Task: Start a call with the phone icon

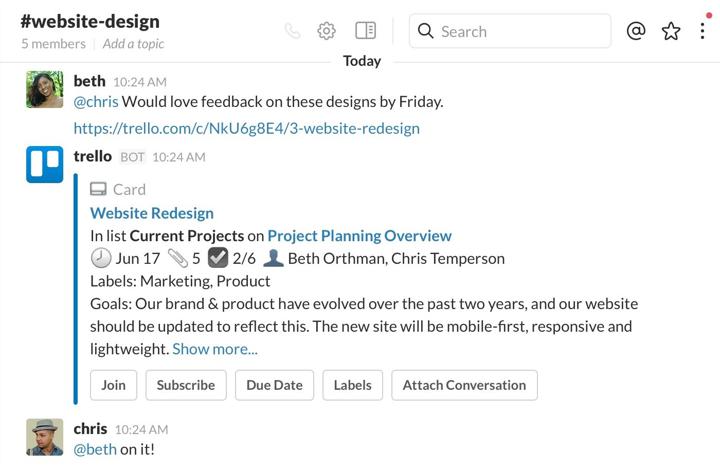Action: point(292,31)
